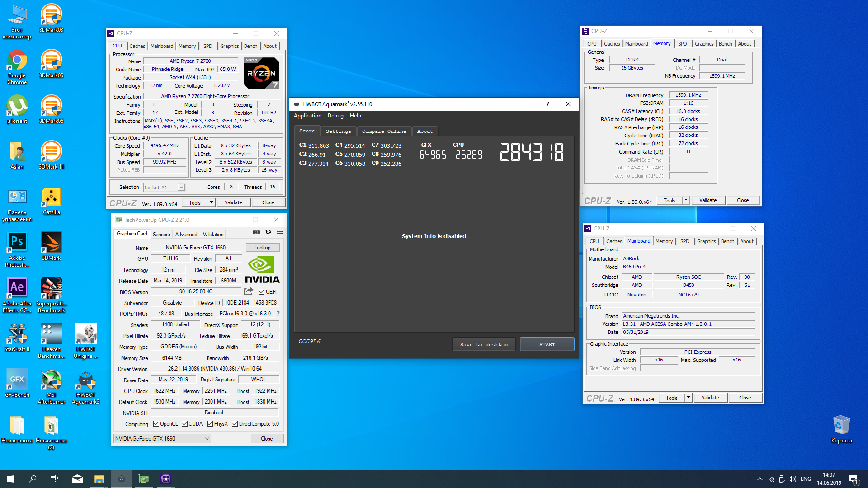This screenshot has height=488, width=868.
Task: Click Validate in the CPU-Z Memory window
Action: click(x=708, y=200)
